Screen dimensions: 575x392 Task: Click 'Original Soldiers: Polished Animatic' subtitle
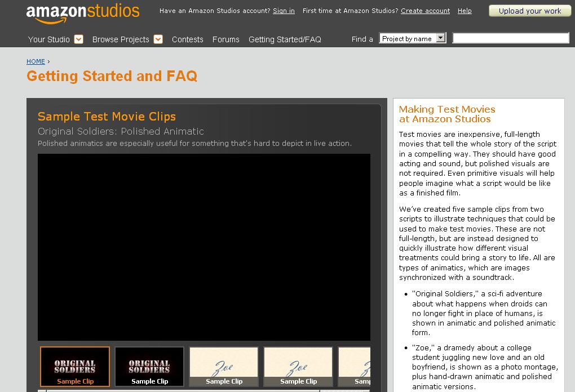121,131
